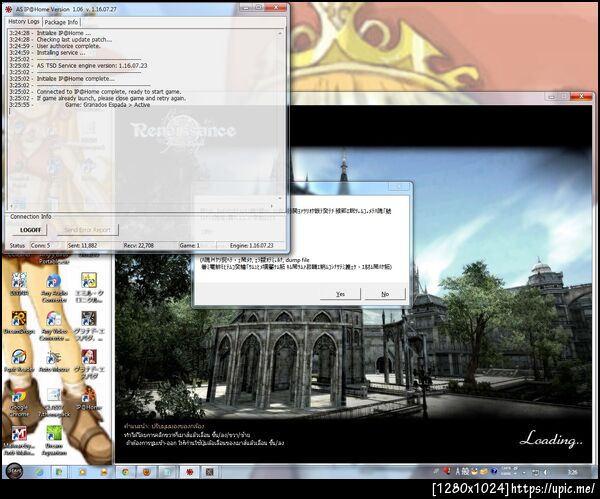Open the first blue-green globe taskbar icon
The height and width of the screenshot is (499, 600).
pos(39,472)
